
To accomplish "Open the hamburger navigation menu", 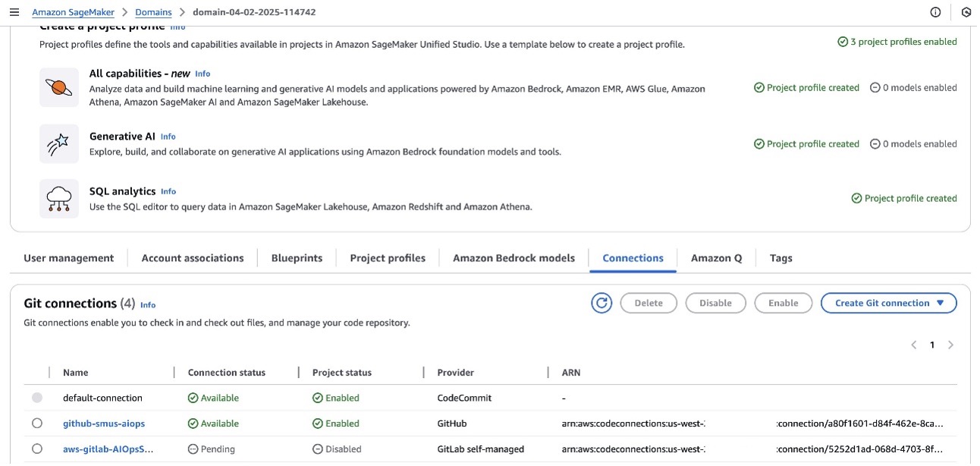I will [x=14, y=12].
